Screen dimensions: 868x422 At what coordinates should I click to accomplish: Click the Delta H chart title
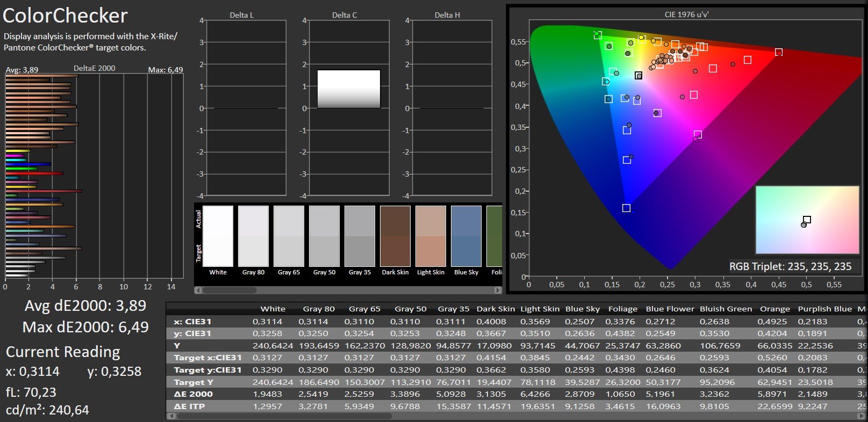[447, 15]
